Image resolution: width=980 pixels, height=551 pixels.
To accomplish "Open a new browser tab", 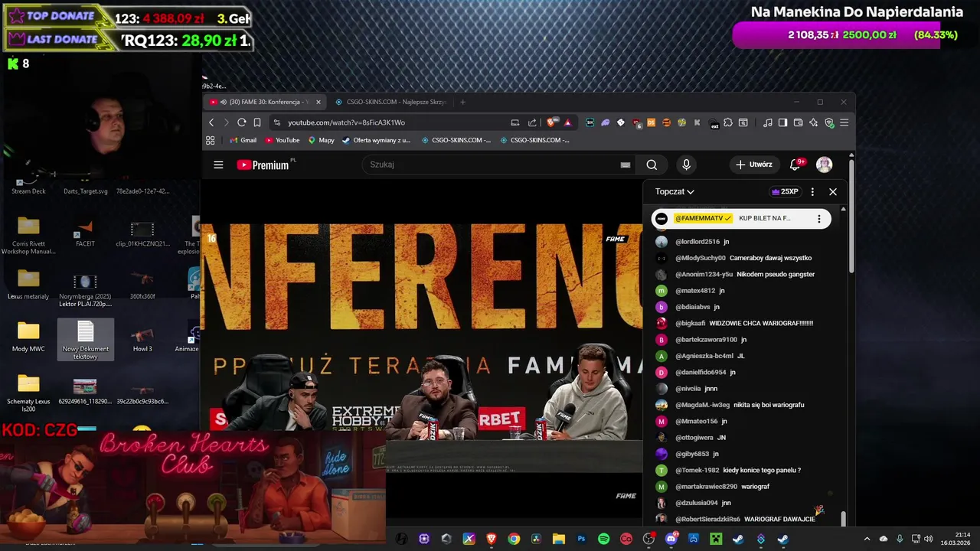I will click(x=462, y=102).
